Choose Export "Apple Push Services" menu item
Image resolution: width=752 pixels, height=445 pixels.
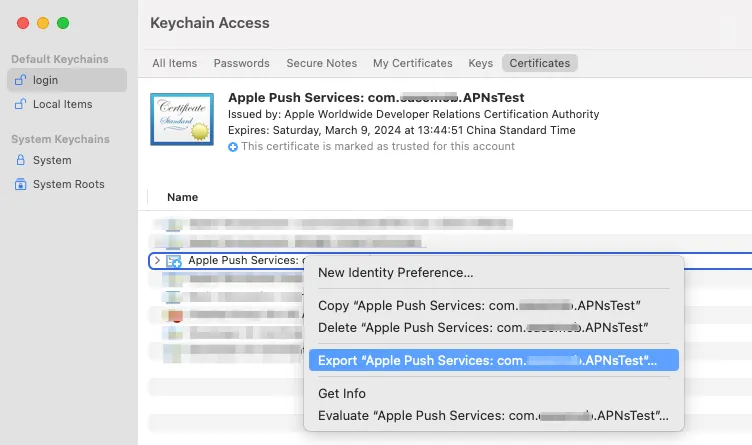tap(494, 360)
